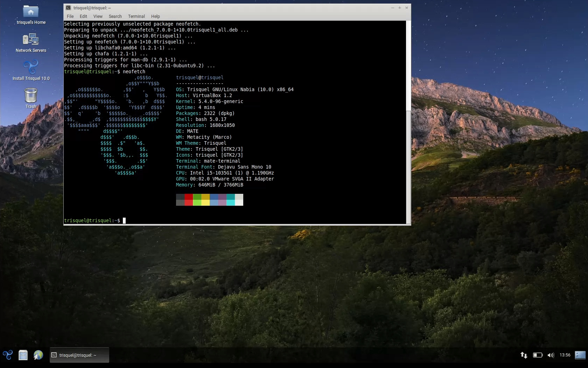Open the Network Servers desktop icon
588x368 pixels.
tap(31, 40)
